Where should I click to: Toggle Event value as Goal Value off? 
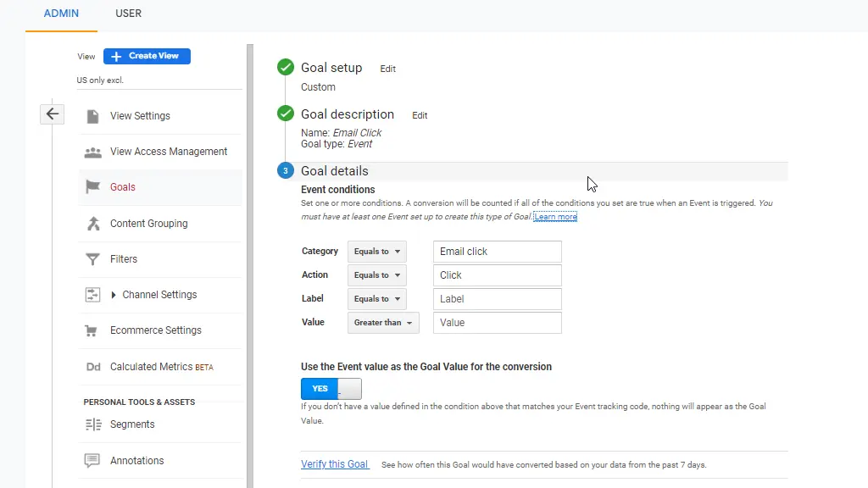[331, 388]
